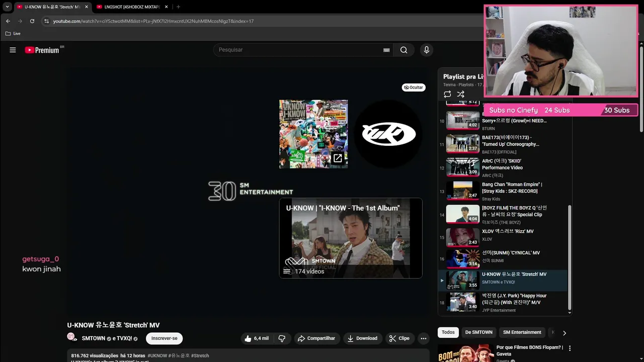Play THE BOYZ Q Special Clip
Viewport: 644px width, 362px height.
[x=503, y=215]
